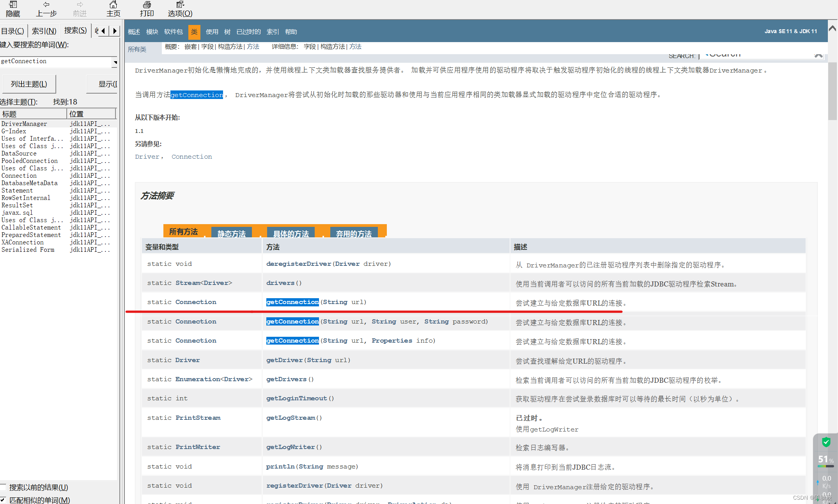Click the getConnection search input field
The height and width of the screenshot is (504, 838).
pos(56,62)
